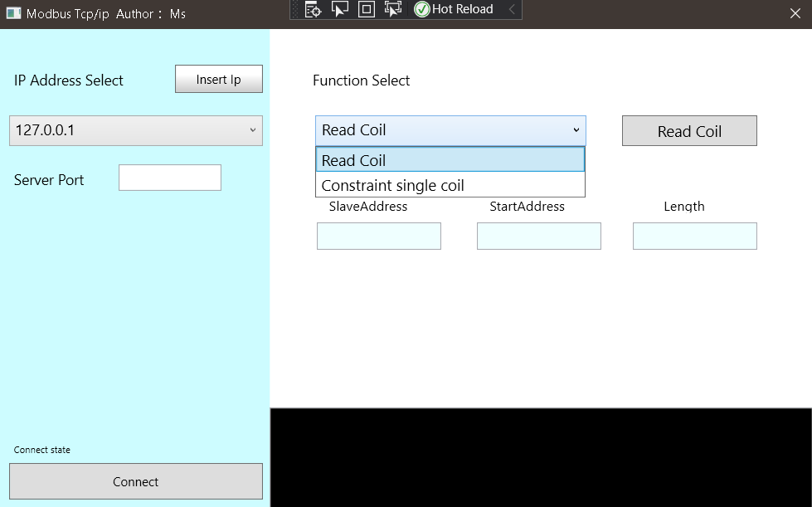
Task: Activate the Select Element cursor icon
Action: click(340, 9)
